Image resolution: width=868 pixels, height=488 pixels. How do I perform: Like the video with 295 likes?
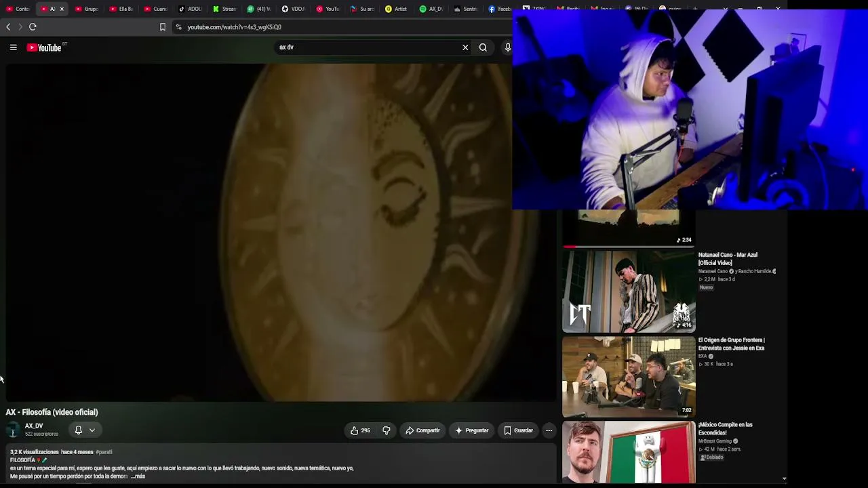click(360, 430)
